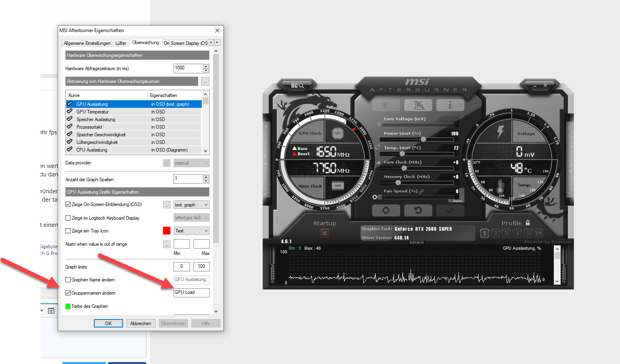This screenshot has height=364, width=620.
Task: Click the fan settings gear next to Fan Speed
Action: click(375, 197)
